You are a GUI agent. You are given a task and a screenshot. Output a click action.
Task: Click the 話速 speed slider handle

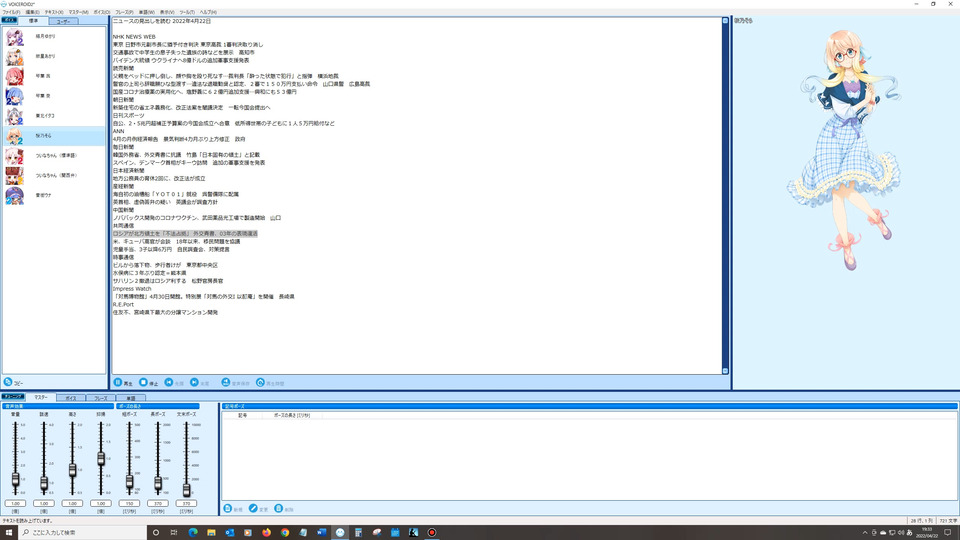pyautogui.click(x=44, y=484)
